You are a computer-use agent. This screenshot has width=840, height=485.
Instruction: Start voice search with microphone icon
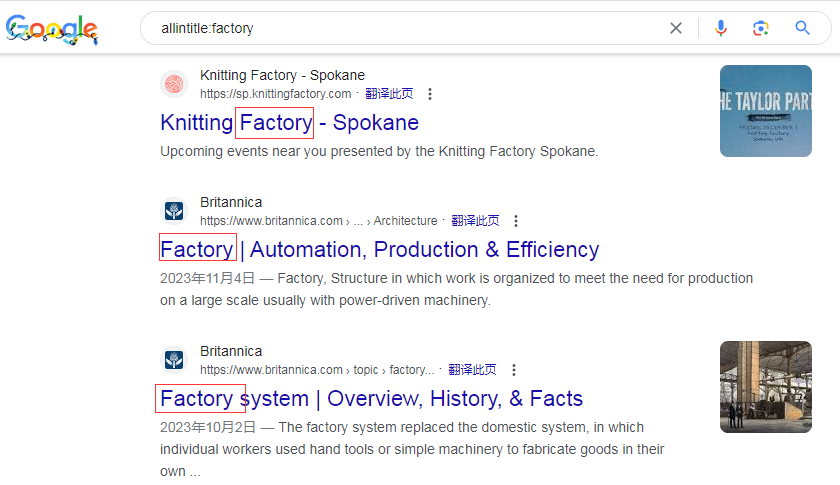coord(721,28)
